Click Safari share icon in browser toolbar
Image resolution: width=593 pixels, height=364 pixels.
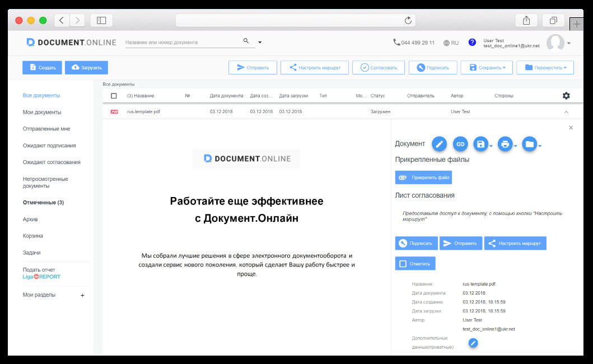coord(526,20)
